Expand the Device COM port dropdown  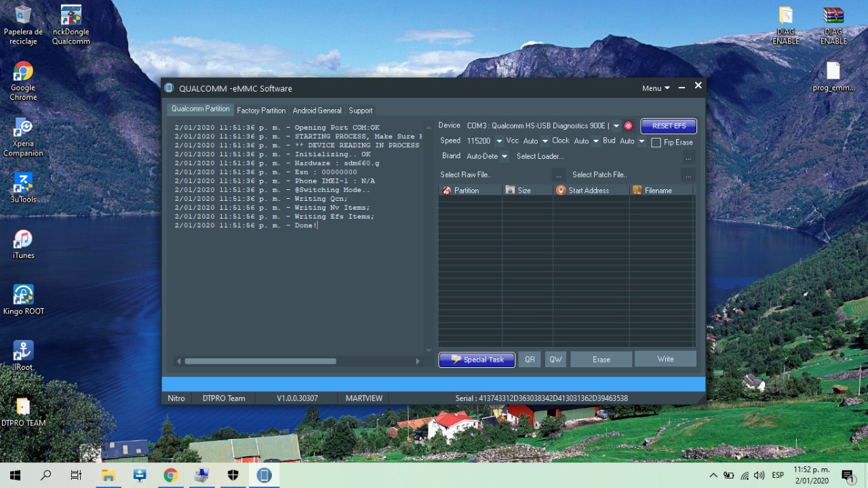click(616, 126)
